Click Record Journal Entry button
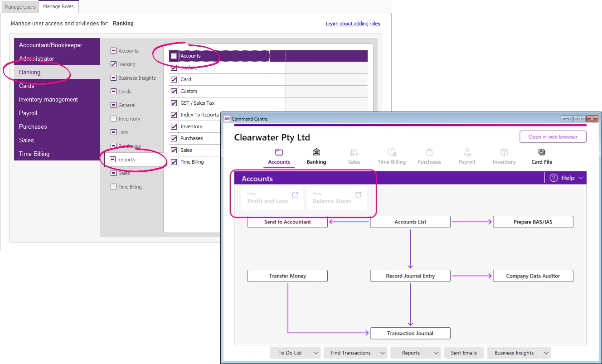 410,276
